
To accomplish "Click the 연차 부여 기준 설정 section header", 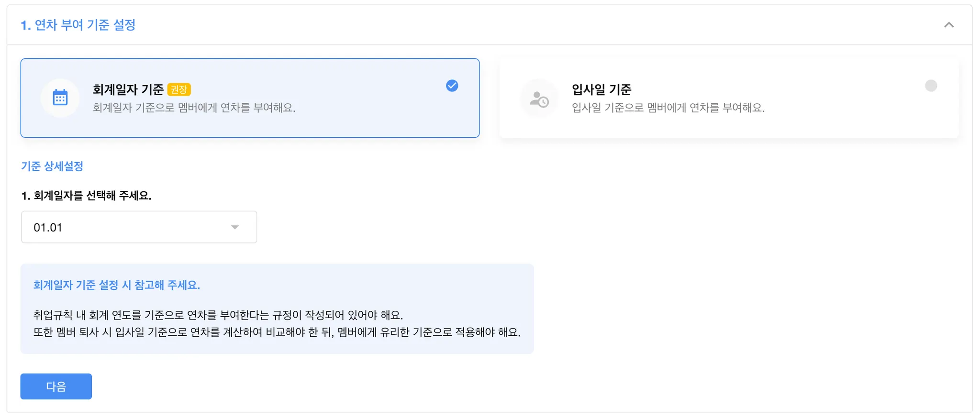I will [85, 25].
